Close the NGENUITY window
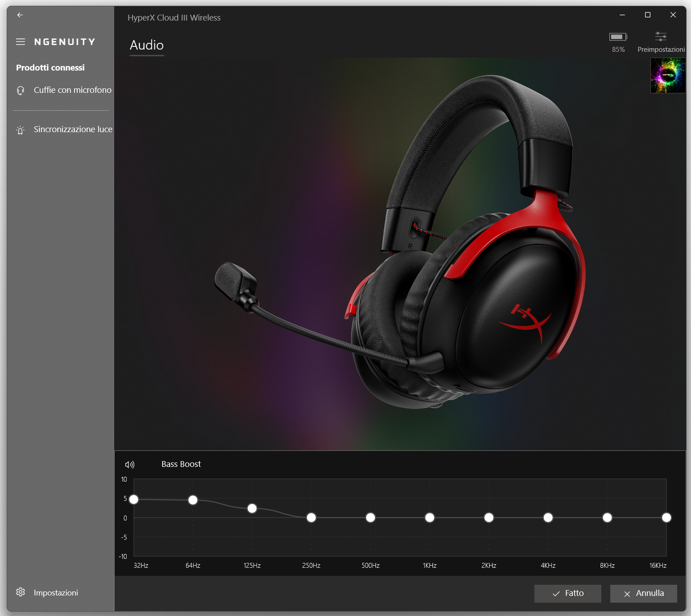Viewport: 691px width, 616px height. coord(673,15)
